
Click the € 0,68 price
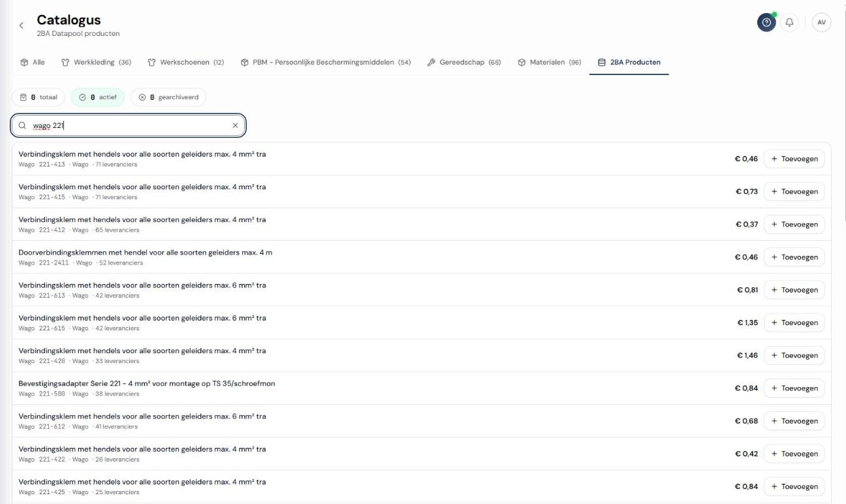pyautogui.click(x=746, y=421)
